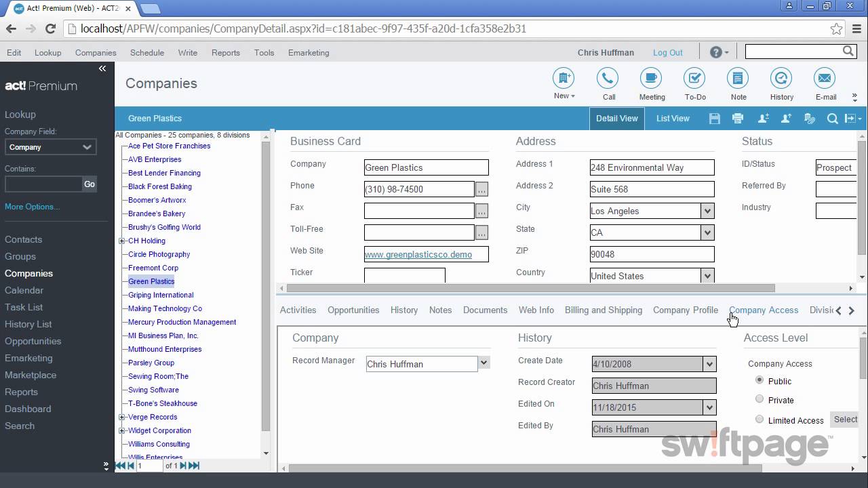868x488 pixels.
Task: Expand the Widget Corporation tree node
Action: pyautogui.click(x=122, y=430)
